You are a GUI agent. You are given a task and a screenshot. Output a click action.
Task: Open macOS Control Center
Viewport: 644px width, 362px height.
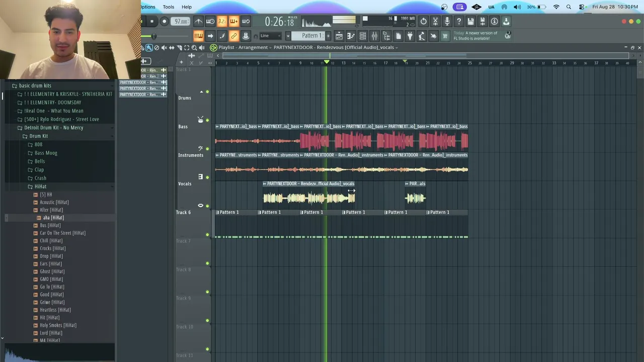click(x=582, y=7)
